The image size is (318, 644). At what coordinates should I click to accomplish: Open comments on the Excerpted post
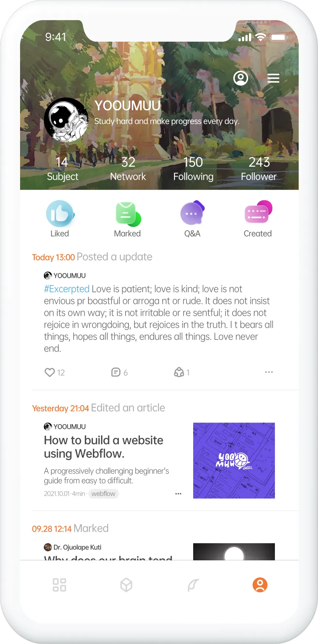(116, 372)
